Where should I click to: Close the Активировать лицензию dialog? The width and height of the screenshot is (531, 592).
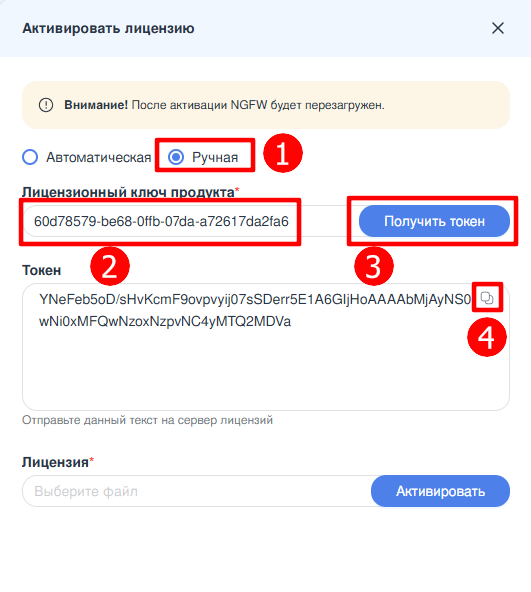point(498,28)
